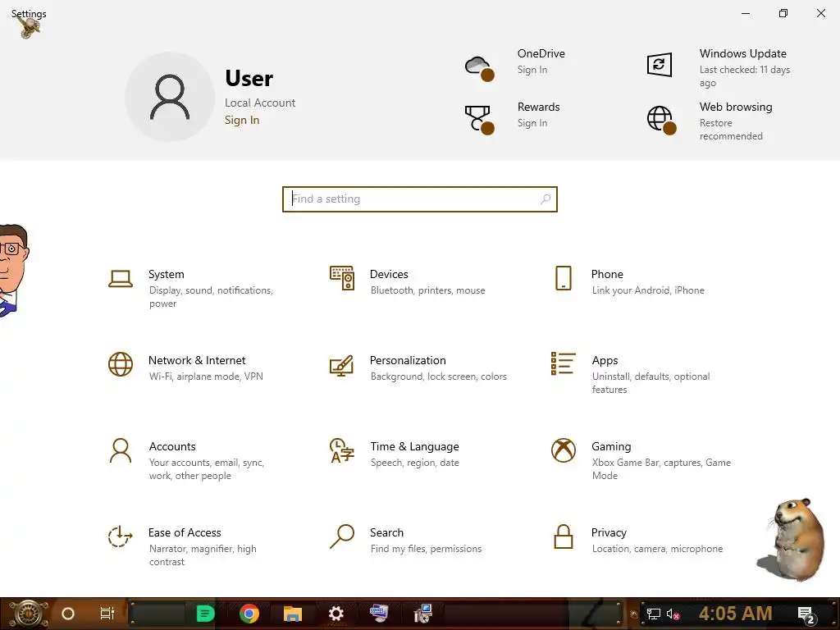The height and width of the screenshot is (630, 840).
Task: Click the 'Last checked: 11 days ago' text
Action: 744,76
